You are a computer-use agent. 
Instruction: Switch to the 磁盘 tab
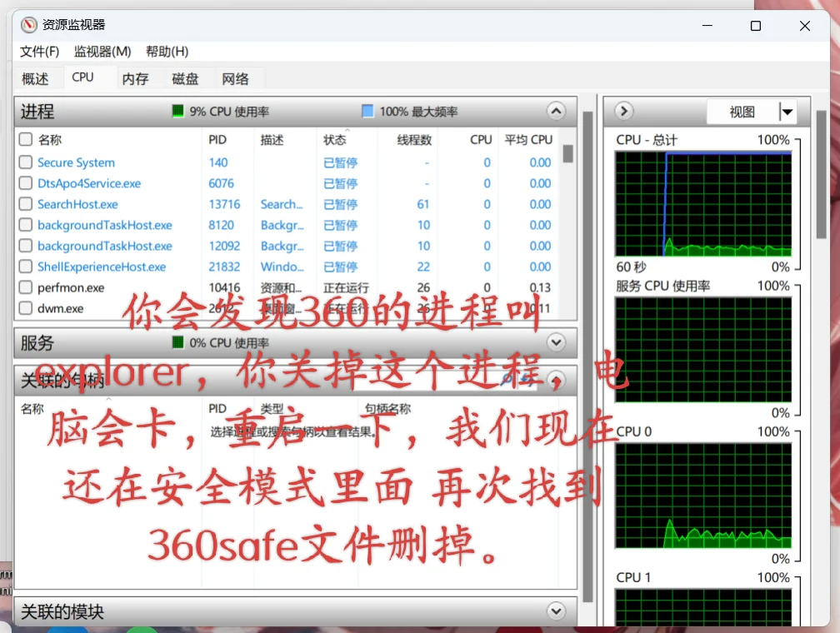click(185, 78)
